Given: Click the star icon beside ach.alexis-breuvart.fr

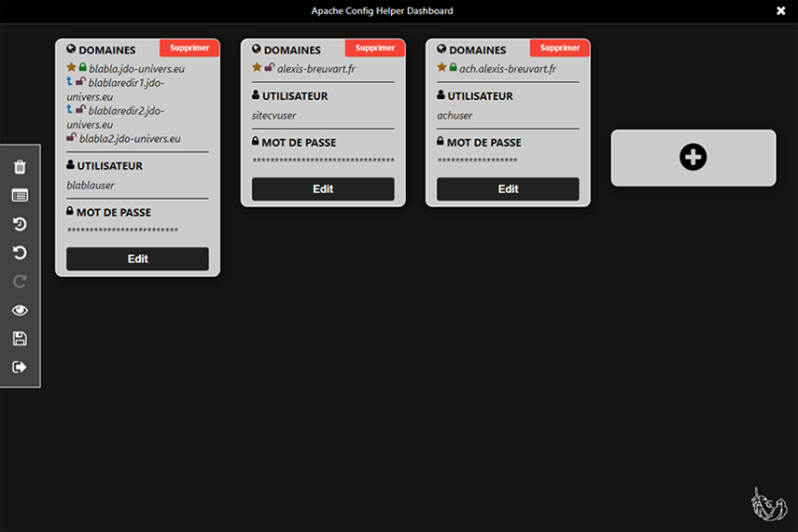Looking at the screenshot, I should tap(441, 68).
